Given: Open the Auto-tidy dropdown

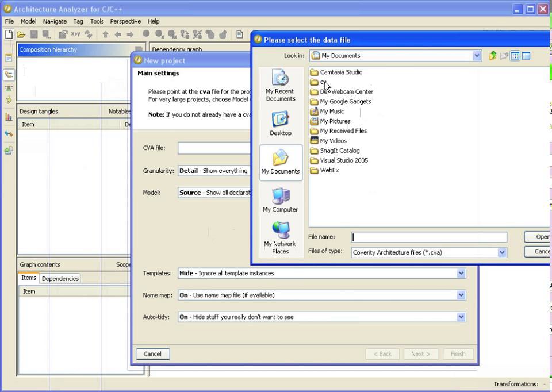Looking at the screenshot, I should pyautogui.click(x=461, y=317).
